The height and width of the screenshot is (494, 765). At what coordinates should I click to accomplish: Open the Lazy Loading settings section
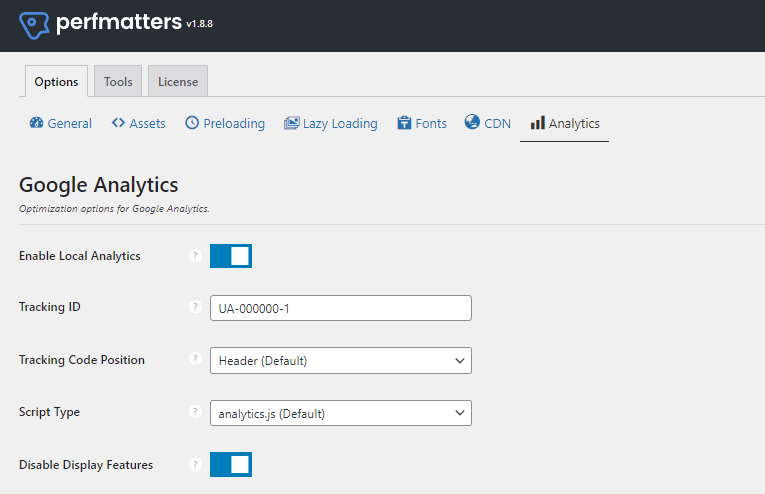coord(331,123)
